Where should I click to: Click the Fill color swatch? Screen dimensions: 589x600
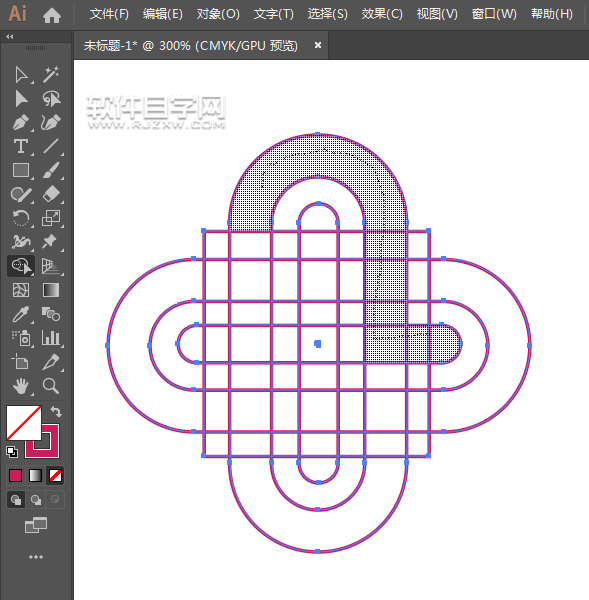(x=24, y=423)
